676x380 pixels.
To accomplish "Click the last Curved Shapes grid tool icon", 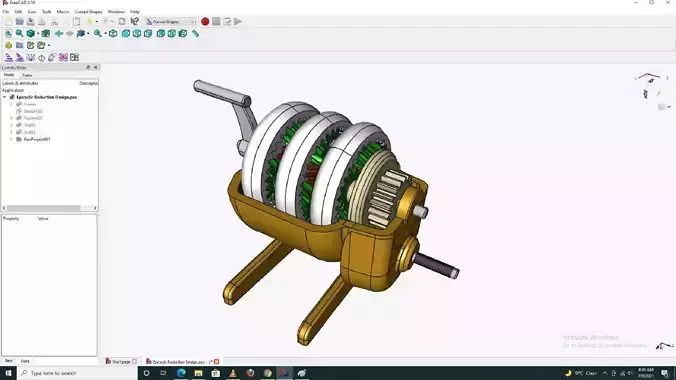I will (x=74, y=57).
